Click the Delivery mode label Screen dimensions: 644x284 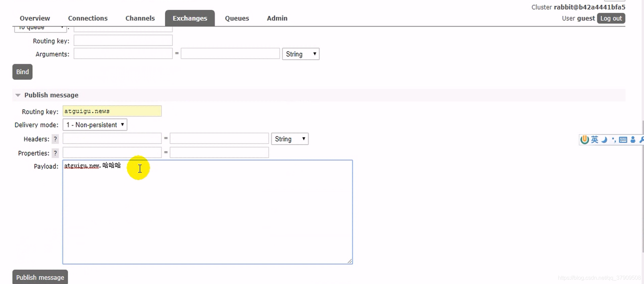click(x=36, y=125)
